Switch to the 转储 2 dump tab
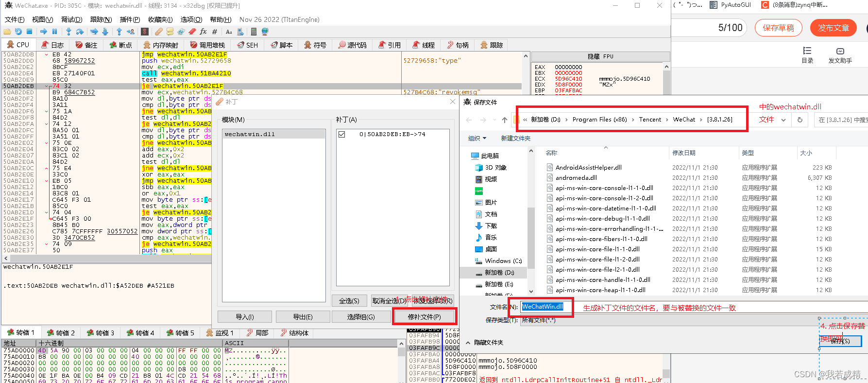 (x=61, y=333)
